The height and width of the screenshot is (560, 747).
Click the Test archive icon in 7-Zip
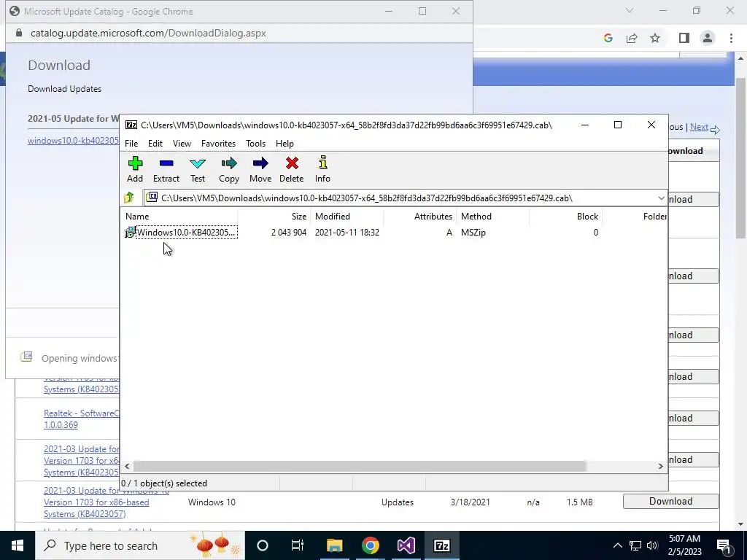[198, 169]
